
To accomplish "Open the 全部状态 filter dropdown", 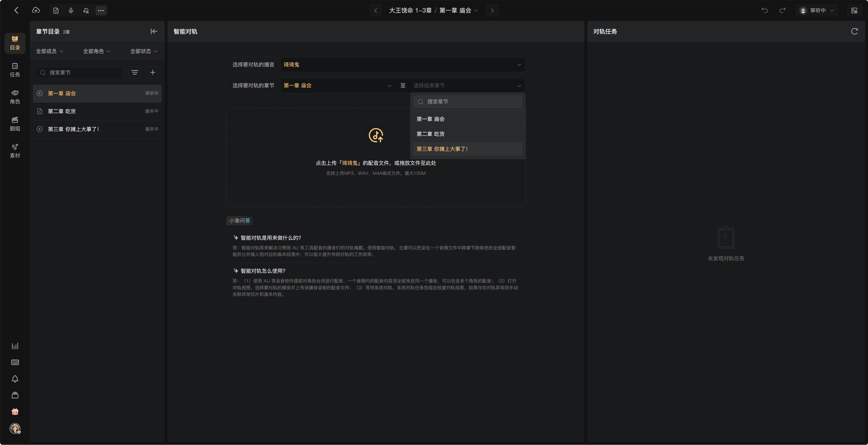I will pyautogui.click(x=144, y=51).
